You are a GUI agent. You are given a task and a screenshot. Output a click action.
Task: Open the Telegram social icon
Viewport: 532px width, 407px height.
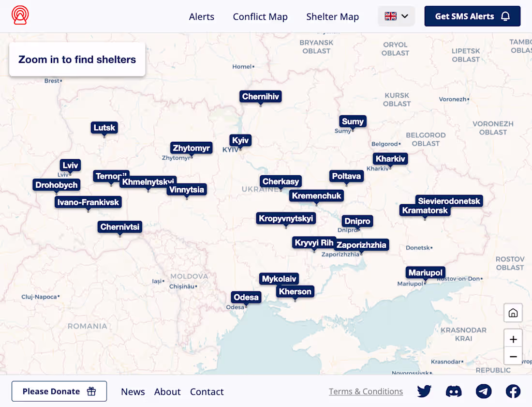tap(483, 391)
